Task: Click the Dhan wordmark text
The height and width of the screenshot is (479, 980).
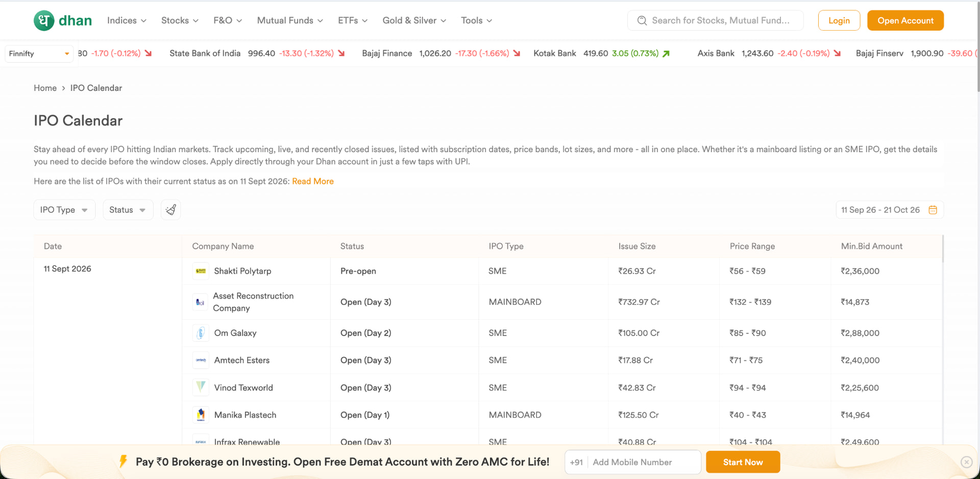Action: click(75, 20)
